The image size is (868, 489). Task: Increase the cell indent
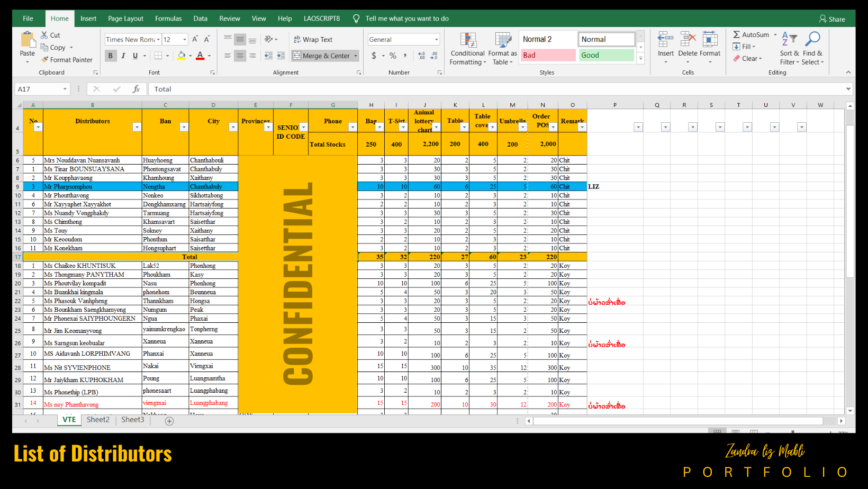281,56
